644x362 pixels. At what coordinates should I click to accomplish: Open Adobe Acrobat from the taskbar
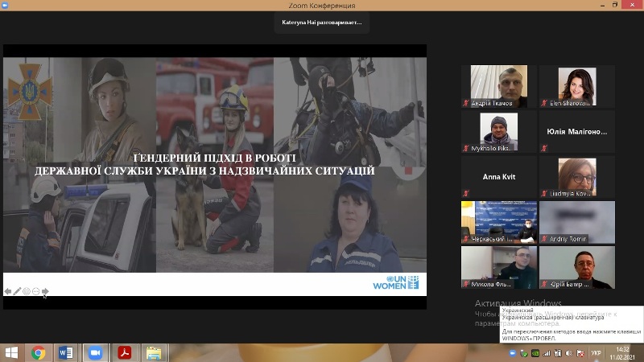124,352
